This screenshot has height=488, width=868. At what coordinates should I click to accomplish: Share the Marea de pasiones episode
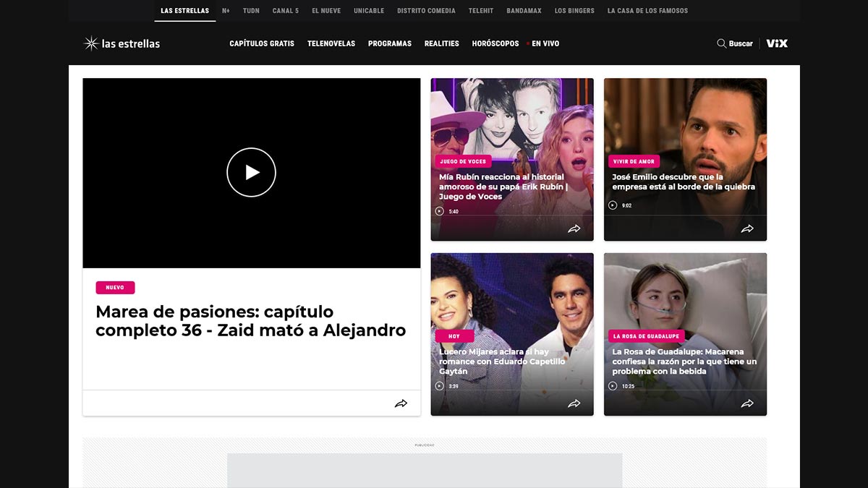401,403
